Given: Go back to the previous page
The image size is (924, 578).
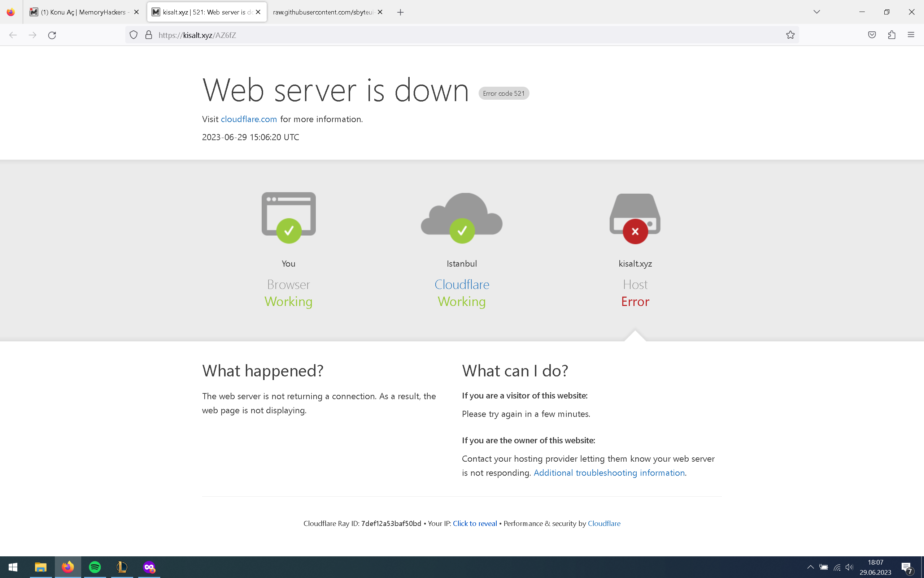Looking at the screenshot, I should [13, 35].
